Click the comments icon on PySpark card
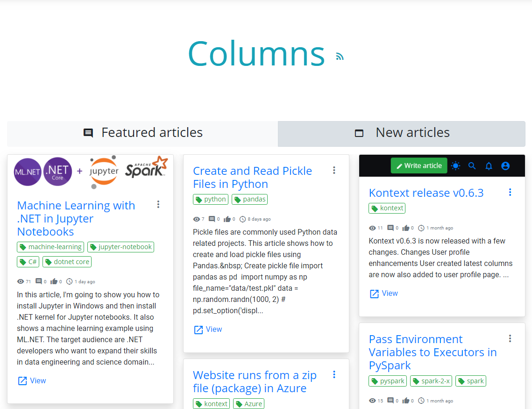 (390, 401)
